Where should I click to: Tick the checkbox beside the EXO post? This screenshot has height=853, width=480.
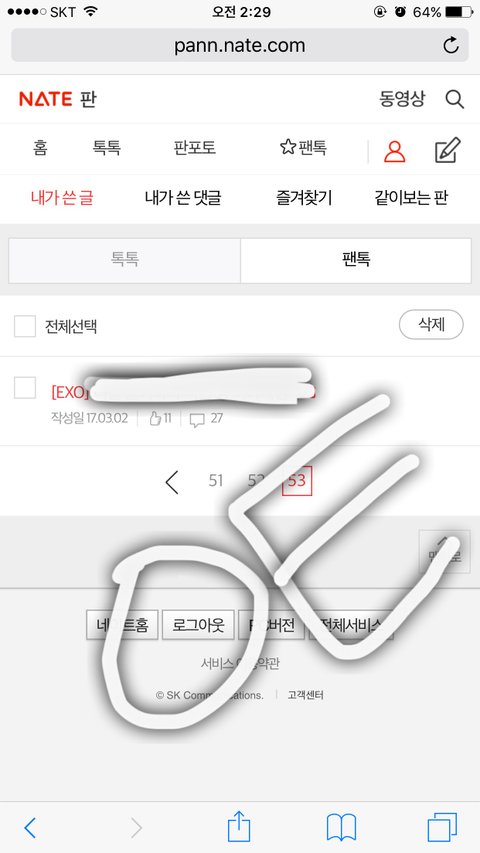click(25, 388)
